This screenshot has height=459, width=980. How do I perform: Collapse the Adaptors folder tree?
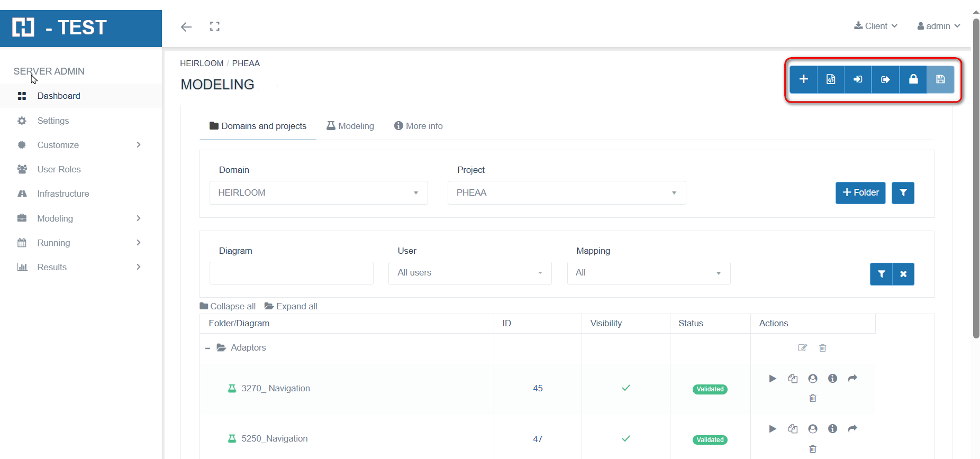coord(207,348)
